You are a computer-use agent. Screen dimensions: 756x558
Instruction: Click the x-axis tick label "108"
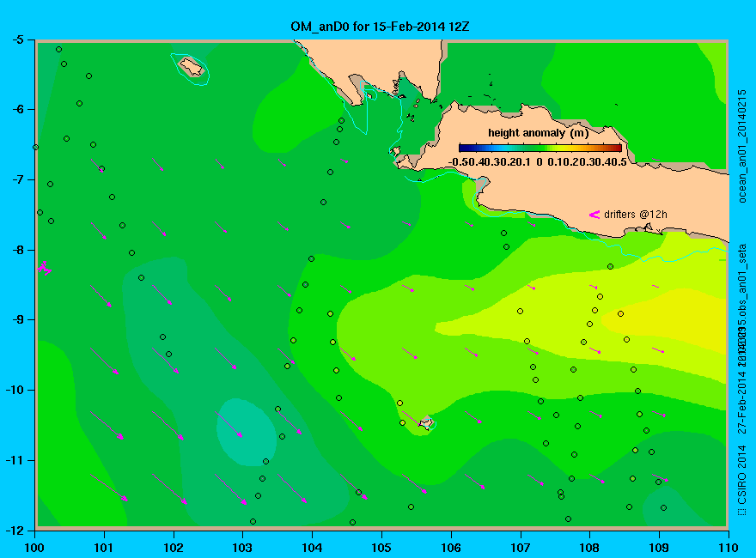click(x=589, y=548)
